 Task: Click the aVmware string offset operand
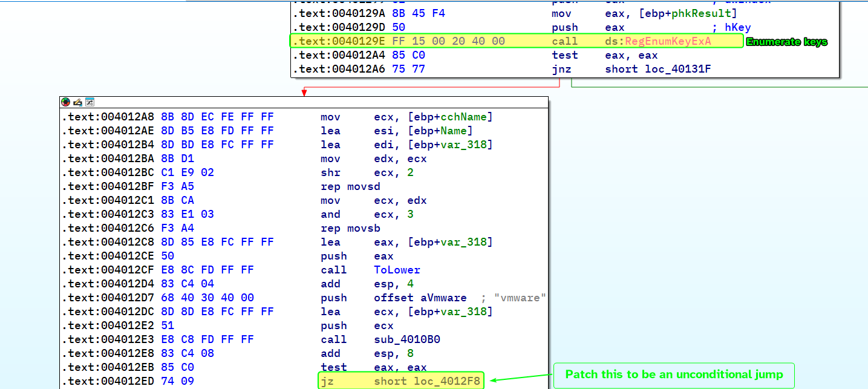click(444, 298)
